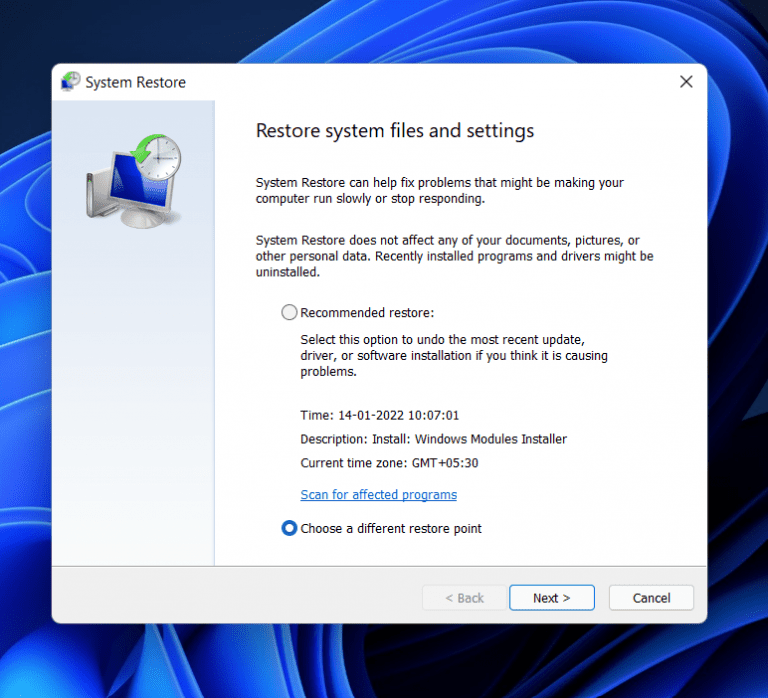Click the heading Restore system files and settings
Image resolution: width=768 pixels, height=698 pixels.
pos(395,131)
